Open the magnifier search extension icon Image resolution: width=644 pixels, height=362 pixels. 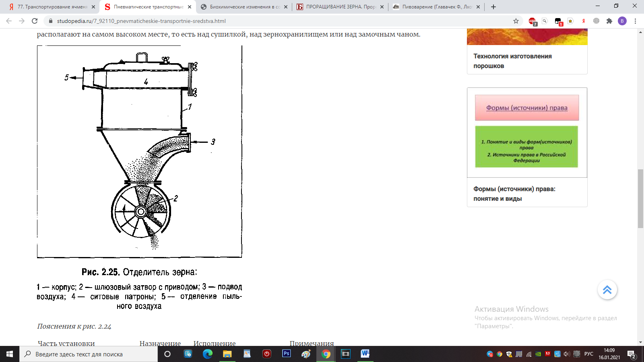tap(545, 21)
